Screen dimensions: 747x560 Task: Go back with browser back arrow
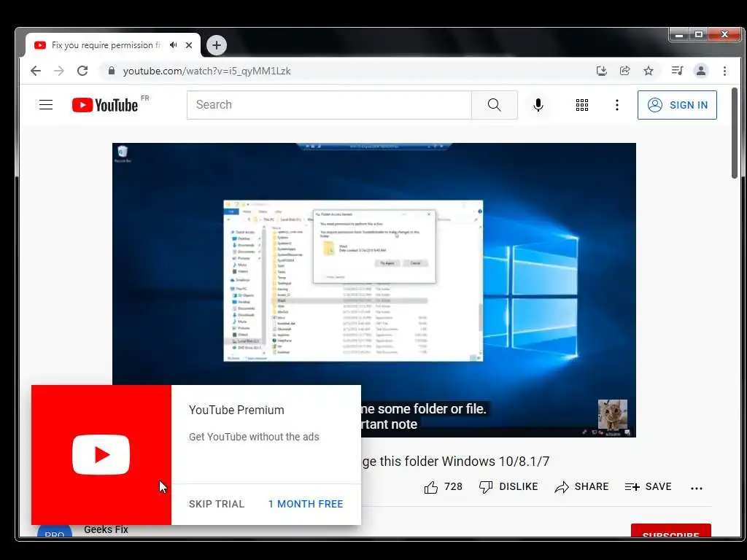pyautogui.click(x=36, y=71)
